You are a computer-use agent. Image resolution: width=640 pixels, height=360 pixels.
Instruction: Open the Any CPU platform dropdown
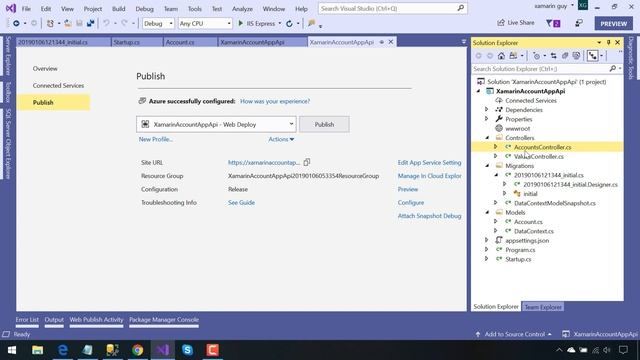(x=205, y=24)
